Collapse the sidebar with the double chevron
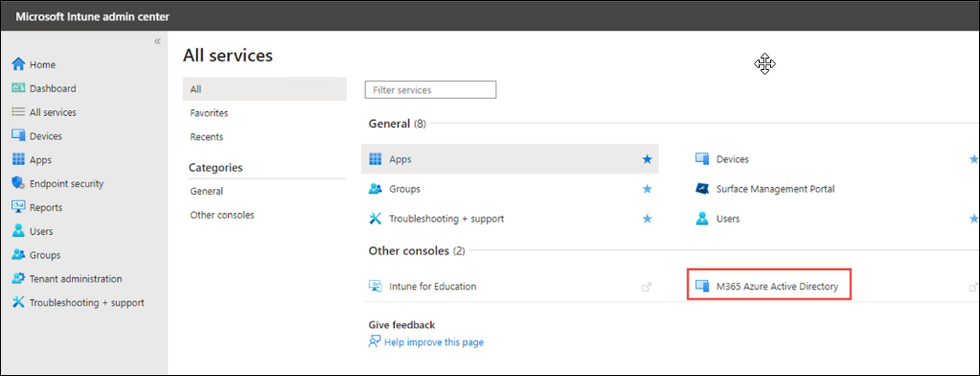The height and width of the screenshot is (376, 980). click(x=157, y=41)
